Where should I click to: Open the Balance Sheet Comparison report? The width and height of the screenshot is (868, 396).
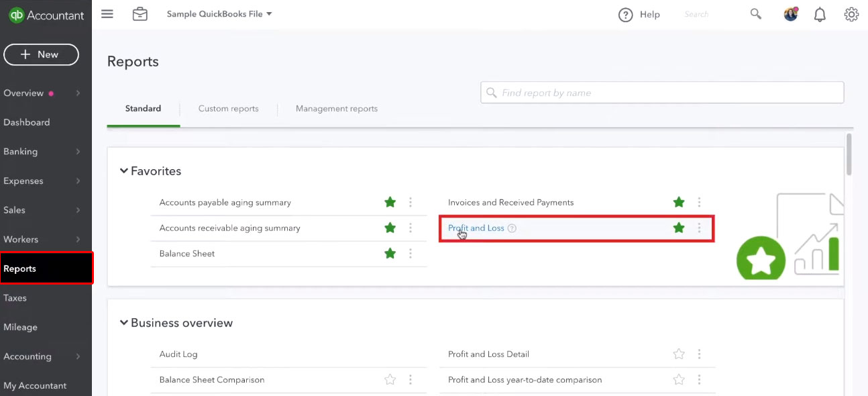[x=212, y=380]
